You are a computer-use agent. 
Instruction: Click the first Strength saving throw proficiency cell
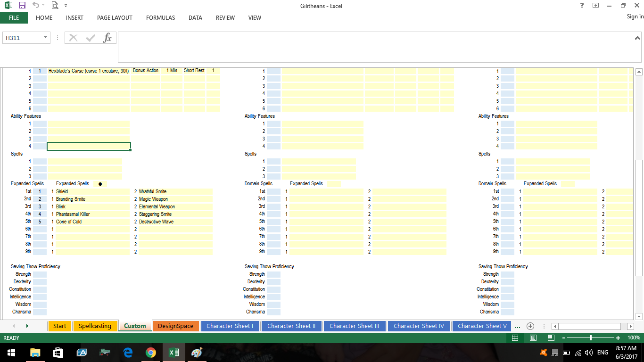tap(40, 274)
